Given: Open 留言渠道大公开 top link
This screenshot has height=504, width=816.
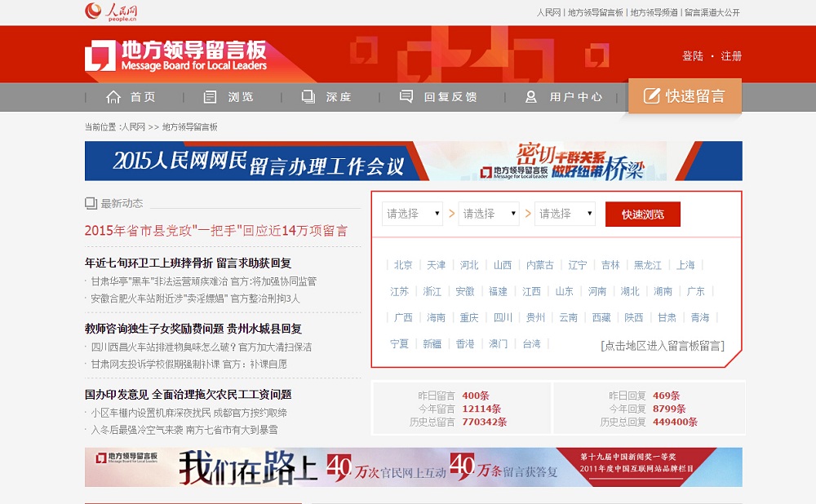Looking at the screenshot, I should pyautogui.click(x=712, y=12).
